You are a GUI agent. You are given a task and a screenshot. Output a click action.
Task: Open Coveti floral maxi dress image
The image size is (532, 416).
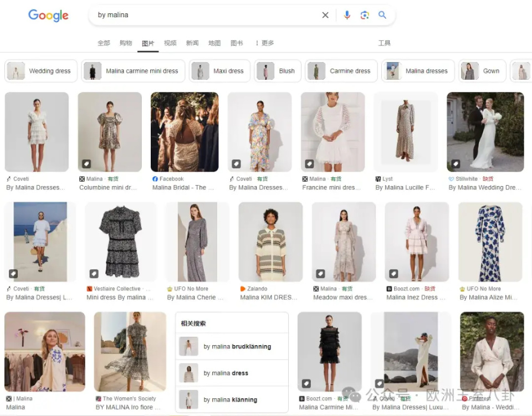coord(259,132)
